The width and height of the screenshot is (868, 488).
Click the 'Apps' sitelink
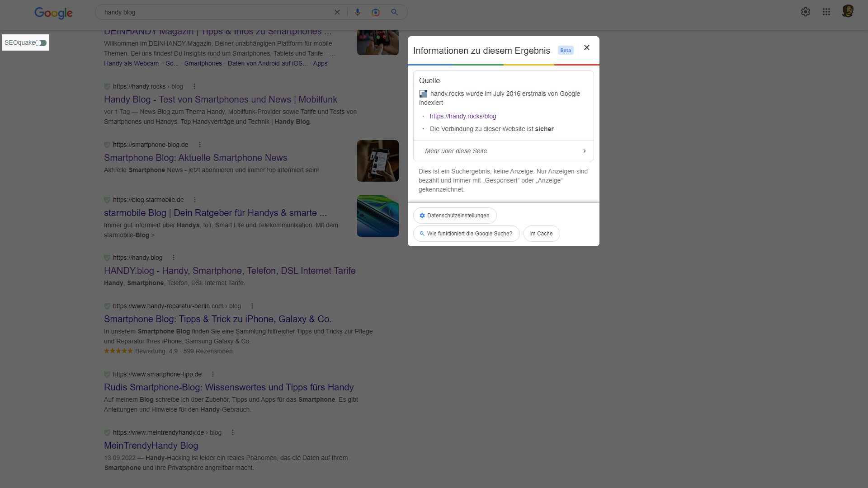coord(321,63)
